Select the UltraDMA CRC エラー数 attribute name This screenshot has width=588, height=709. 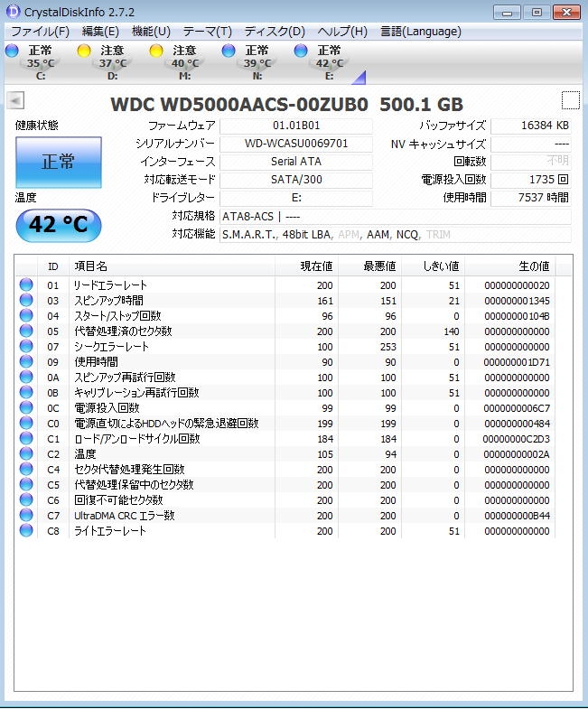pyautogui.click(x=125, y=516)
